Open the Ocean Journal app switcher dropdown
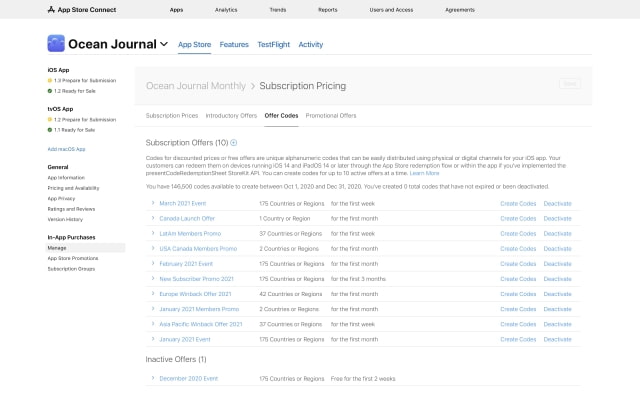Viewport: 640px width, 400px height. pos(164,45)
